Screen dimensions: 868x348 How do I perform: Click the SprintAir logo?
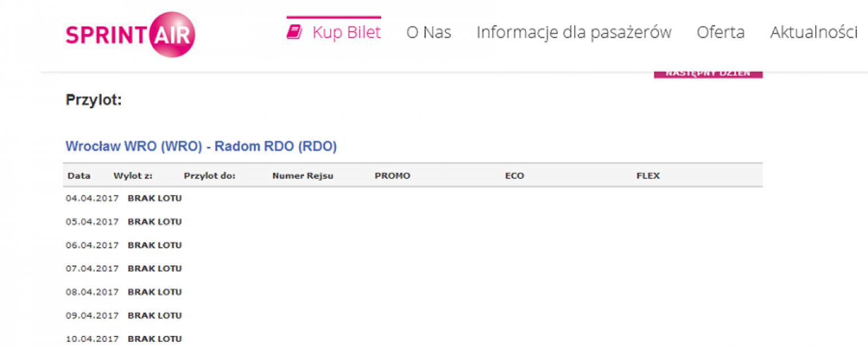[x=130, y=35]
